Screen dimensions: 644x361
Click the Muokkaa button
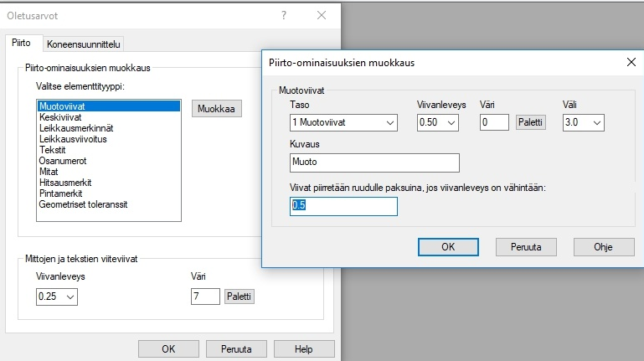(218, 109)
